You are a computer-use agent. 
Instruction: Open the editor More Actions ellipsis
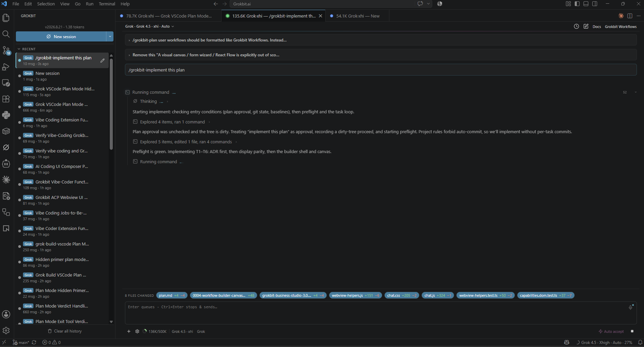639,16
